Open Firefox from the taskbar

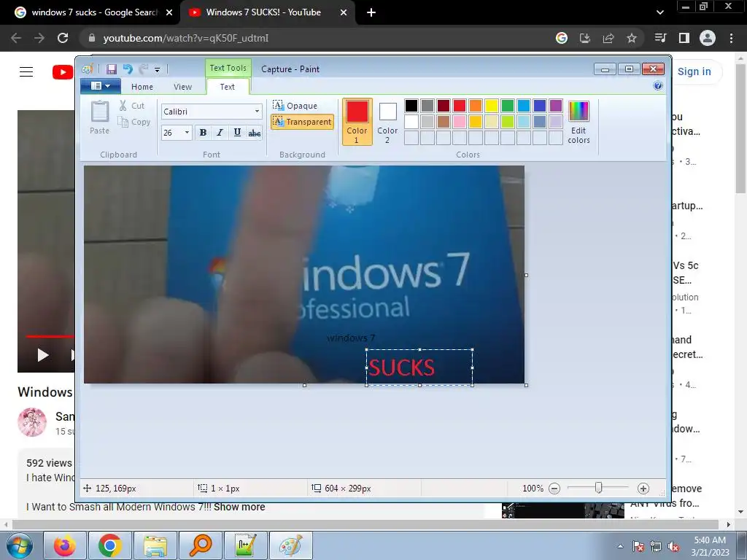point(65,545)
